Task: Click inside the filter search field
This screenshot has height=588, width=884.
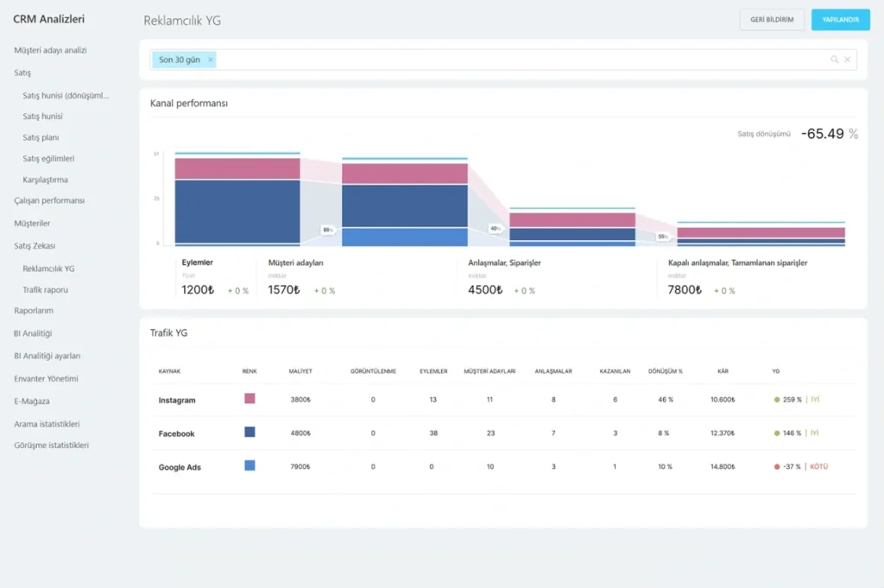Action: click(x=518, y=60)
